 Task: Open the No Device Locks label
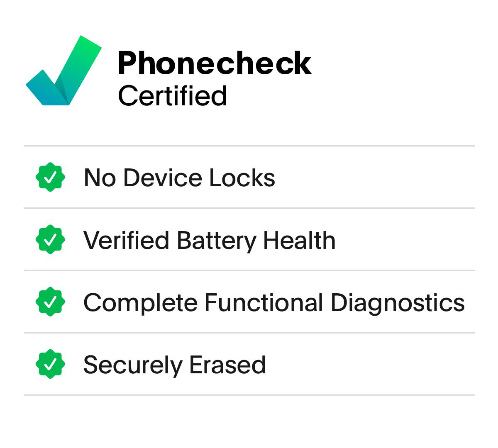pos(179,178)
